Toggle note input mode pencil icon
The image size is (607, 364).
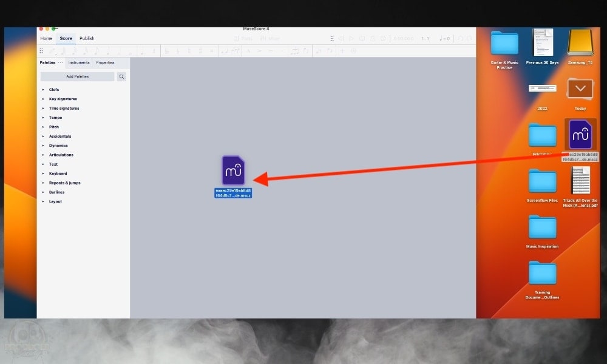[52, 51]
